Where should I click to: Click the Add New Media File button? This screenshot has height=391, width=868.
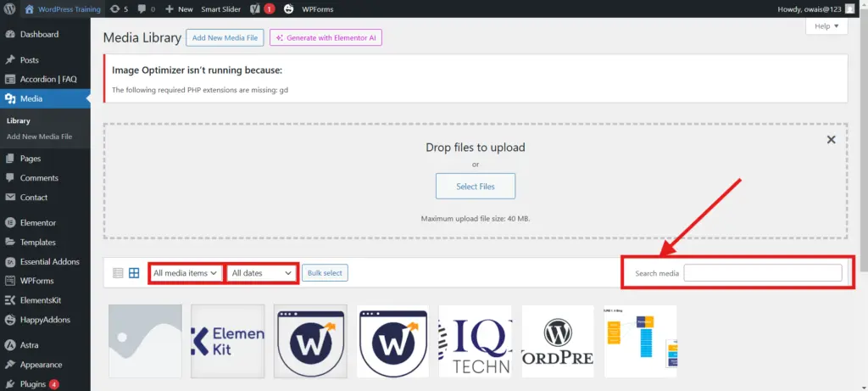point(225,37)
